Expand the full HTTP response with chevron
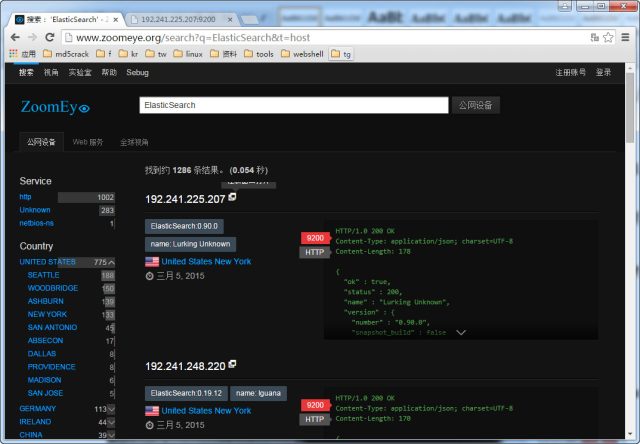 461,333
